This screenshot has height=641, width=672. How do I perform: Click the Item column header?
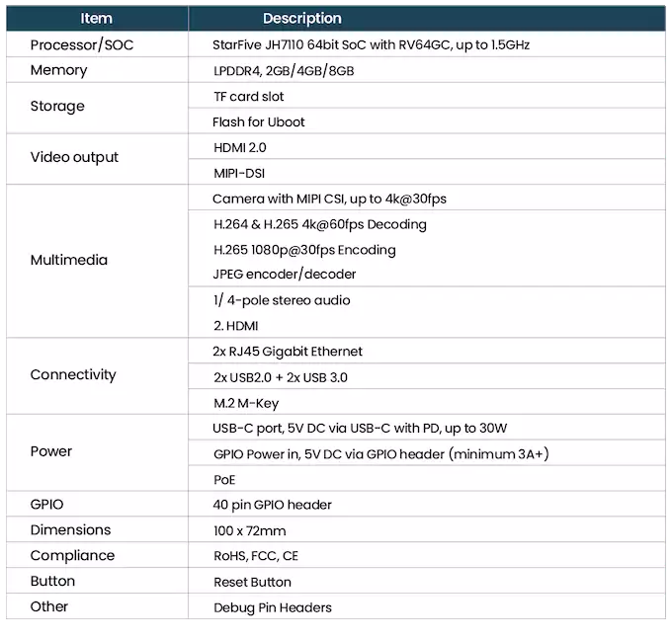pyautogui.click(x=97, y=19)
